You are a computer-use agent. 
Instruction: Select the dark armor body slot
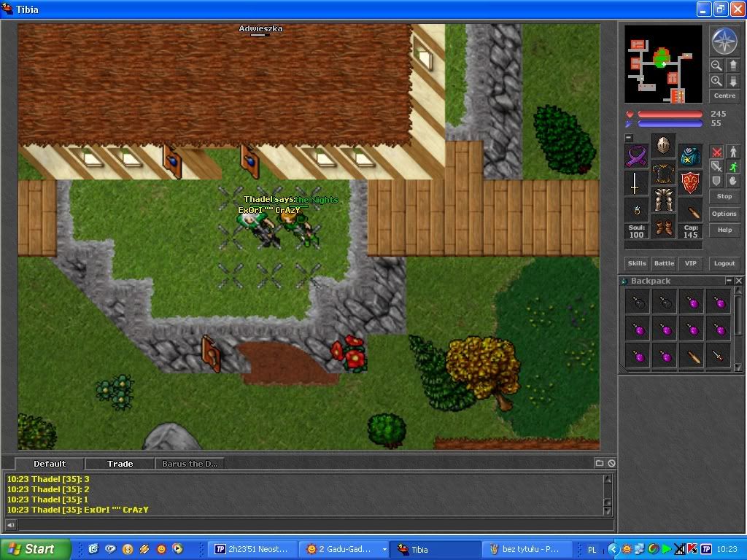pos(663,172)
